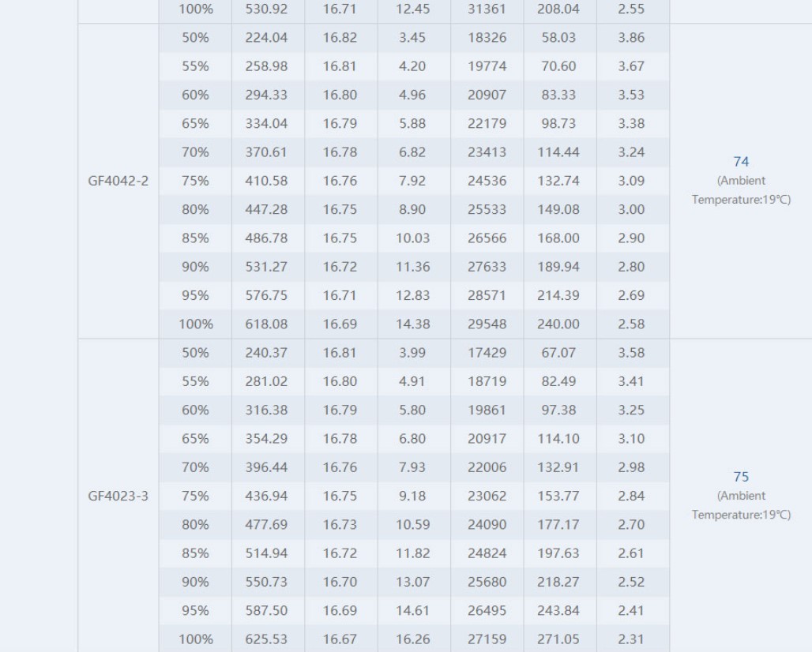The width and height of the screenshot is (812, 652).
Task: Click current value 16.26
Action: 413,639
